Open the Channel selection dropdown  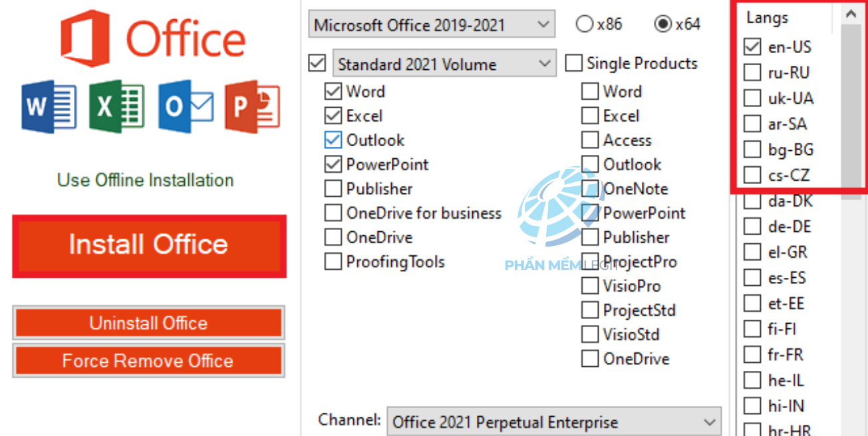pos(553,422)
